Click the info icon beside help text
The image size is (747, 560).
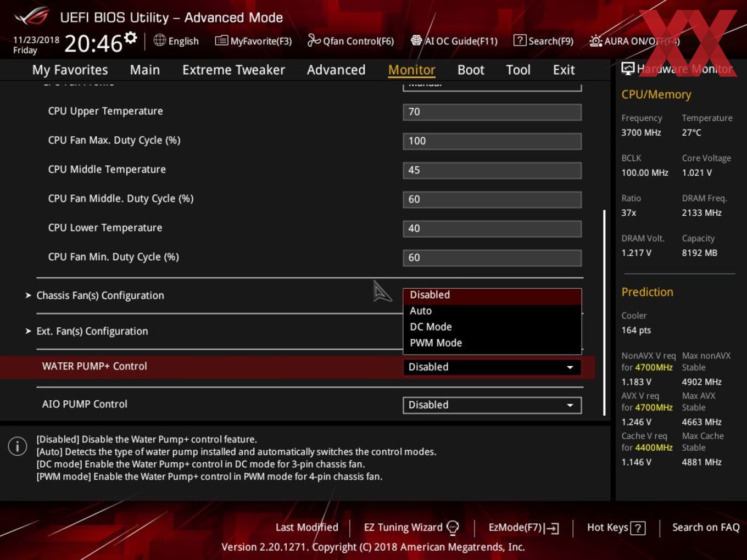(x=18, y=446)
